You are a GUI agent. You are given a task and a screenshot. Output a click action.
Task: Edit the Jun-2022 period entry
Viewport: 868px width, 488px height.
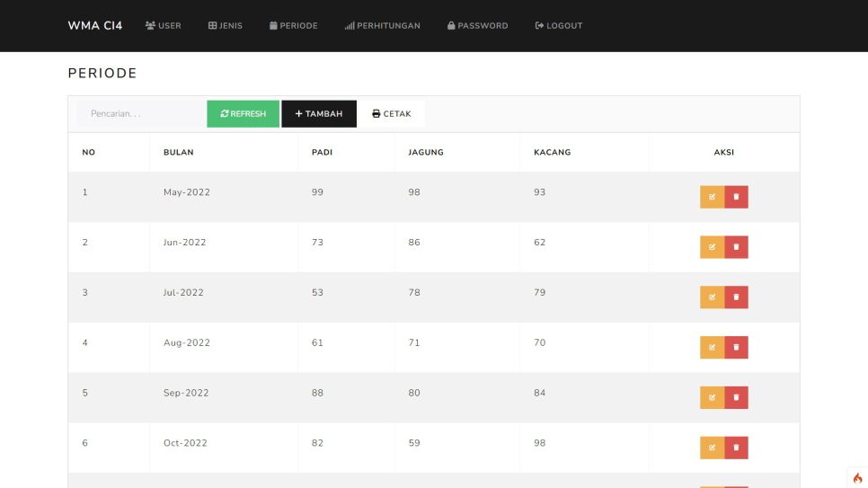coord(712,247)
